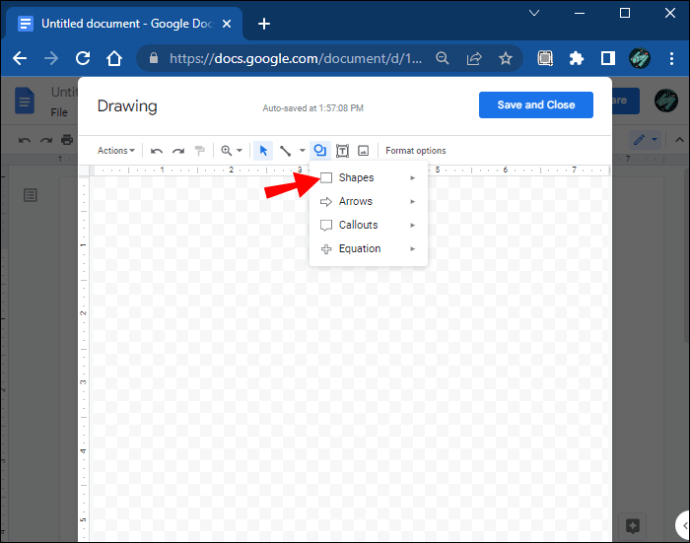Click the Drawing canvas area

(350, 359)
